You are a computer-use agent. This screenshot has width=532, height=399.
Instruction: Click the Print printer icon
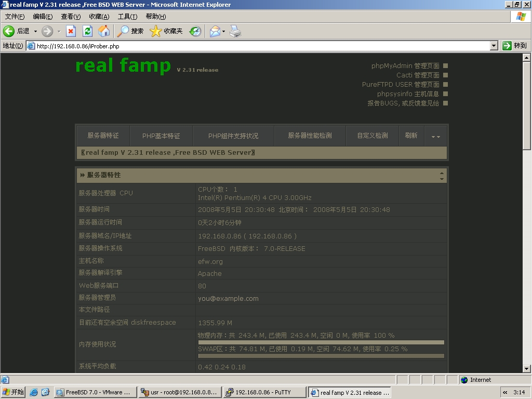click(x=235, y=31)
